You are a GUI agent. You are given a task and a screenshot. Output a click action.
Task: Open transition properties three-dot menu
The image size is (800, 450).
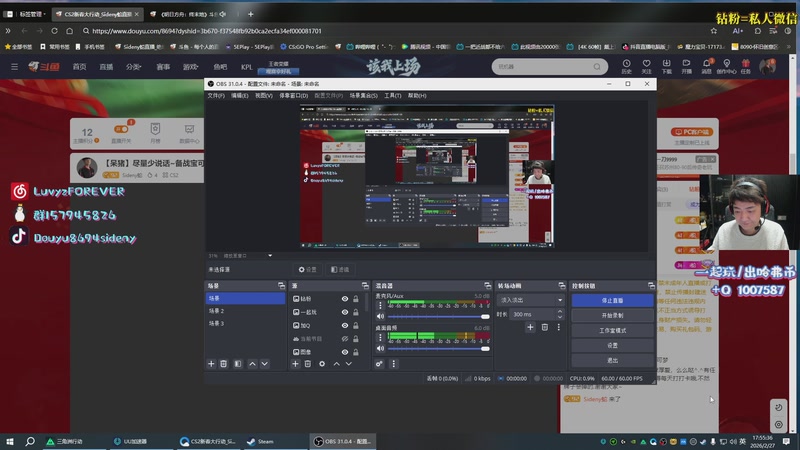(559, 327)
